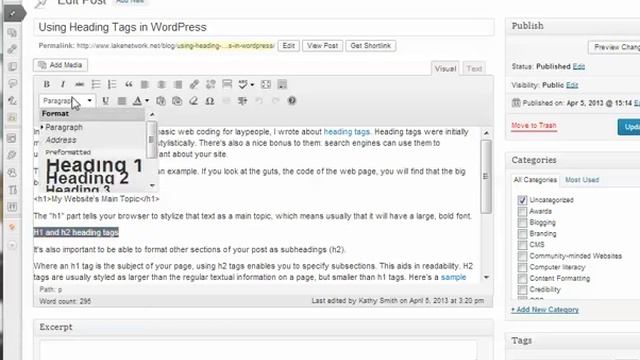640x360 pixels.
Task: Edit the post Status link
Action: pos(578,67)
